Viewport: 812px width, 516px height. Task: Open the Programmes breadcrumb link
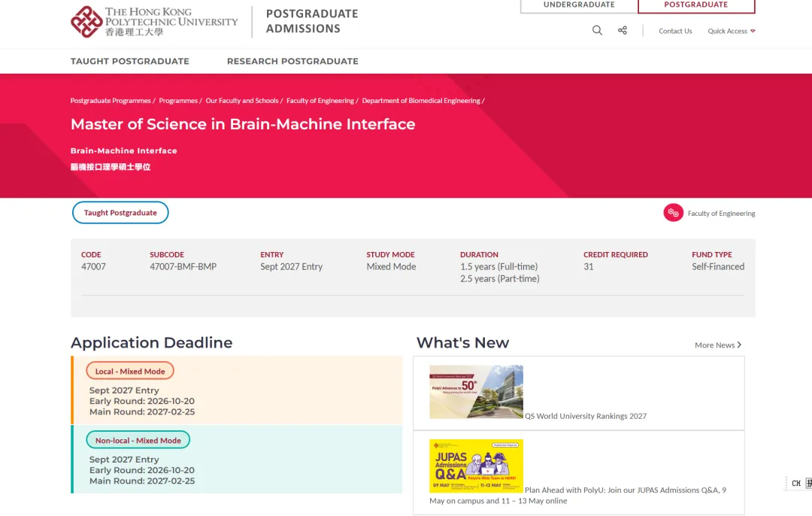178,101
